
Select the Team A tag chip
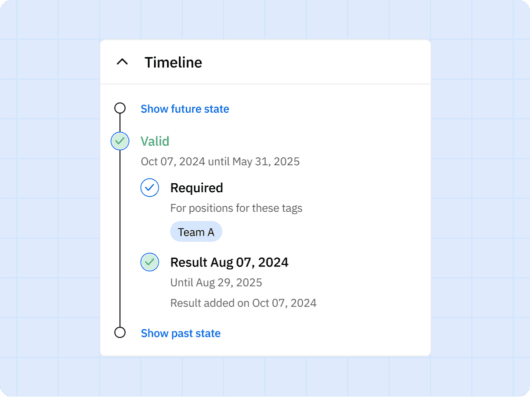coord(196,232)
